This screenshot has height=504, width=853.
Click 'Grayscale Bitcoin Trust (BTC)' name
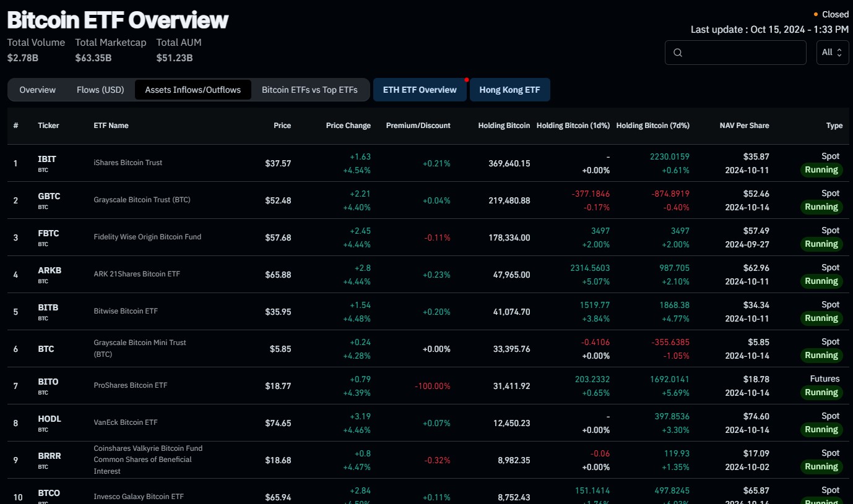[142, 200]
